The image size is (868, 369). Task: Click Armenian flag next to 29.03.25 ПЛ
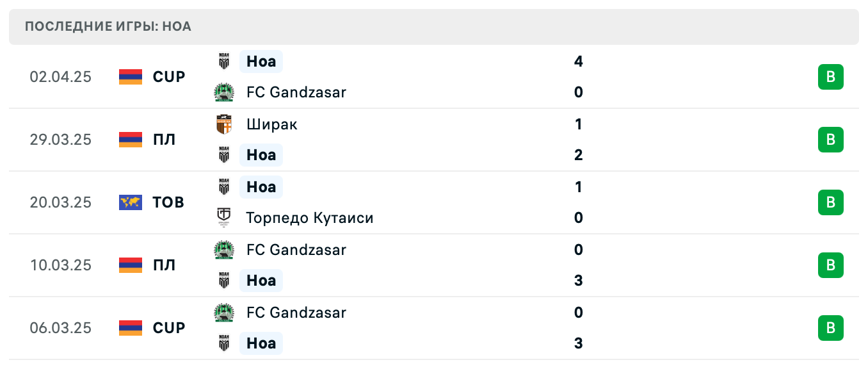pyautogui.click(x=131, y=140)
